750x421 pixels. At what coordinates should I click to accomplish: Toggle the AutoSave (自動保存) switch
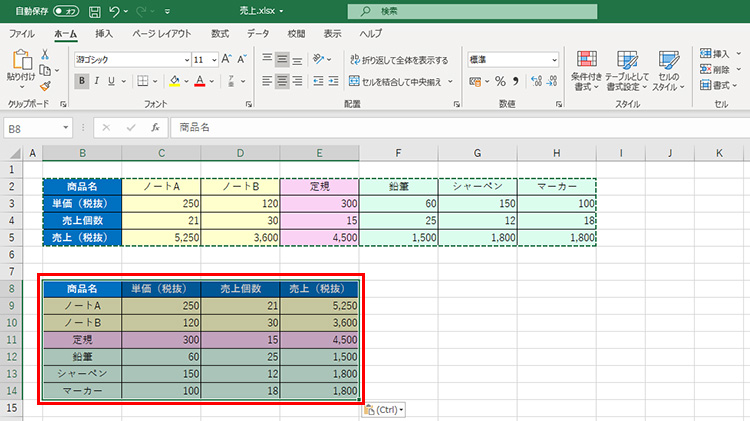(66, 12)
